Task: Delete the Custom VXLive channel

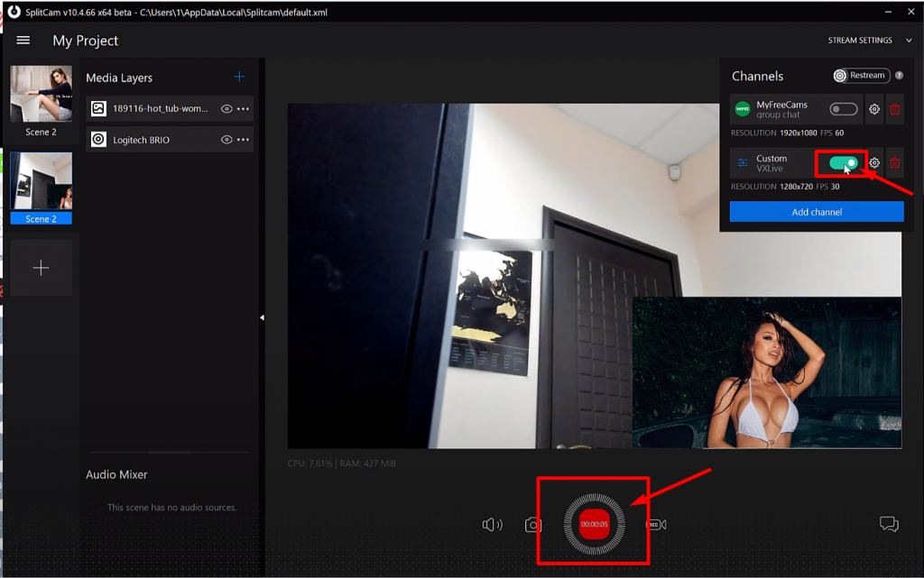Action: (894, 163)
